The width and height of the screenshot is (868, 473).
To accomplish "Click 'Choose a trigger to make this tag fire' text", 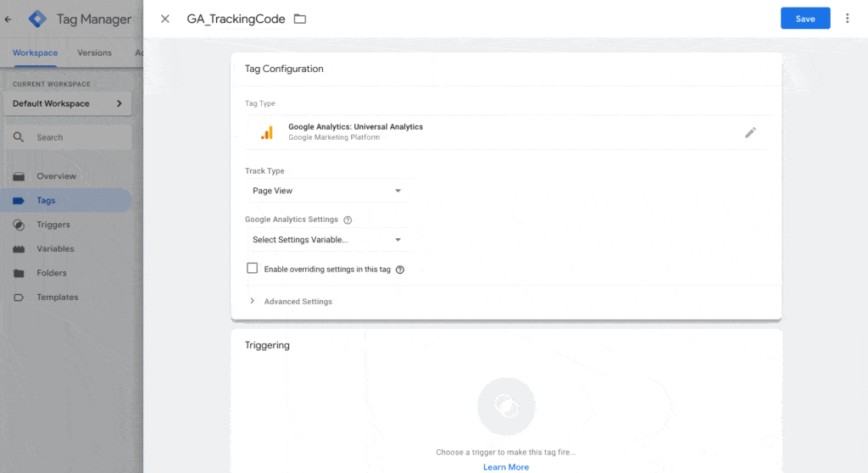I will [506, 452].
